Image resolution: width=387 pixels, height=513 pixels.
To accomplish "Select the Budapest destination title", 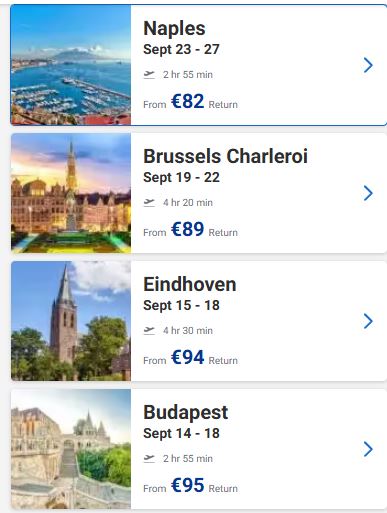I will click(186, 413).
